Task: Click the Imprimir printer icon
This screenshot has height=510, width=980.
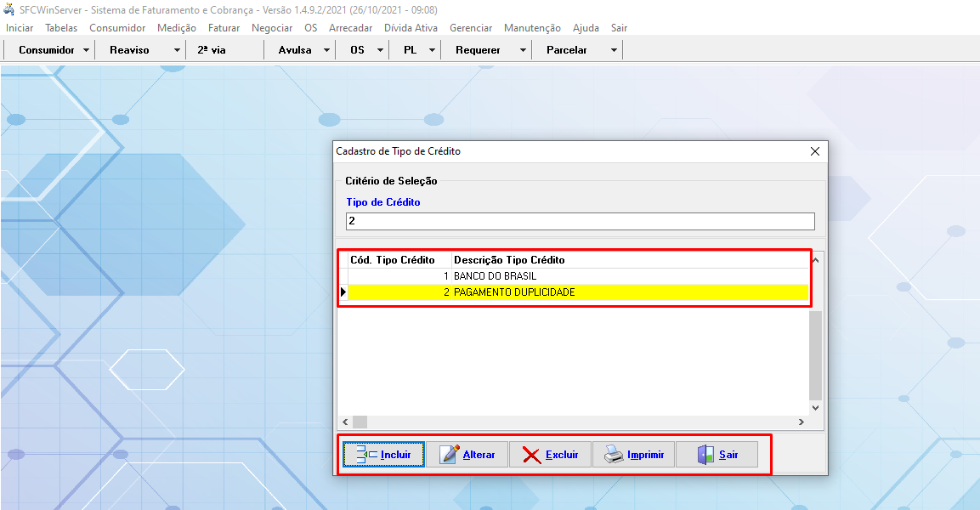Action: coord(614,455)
